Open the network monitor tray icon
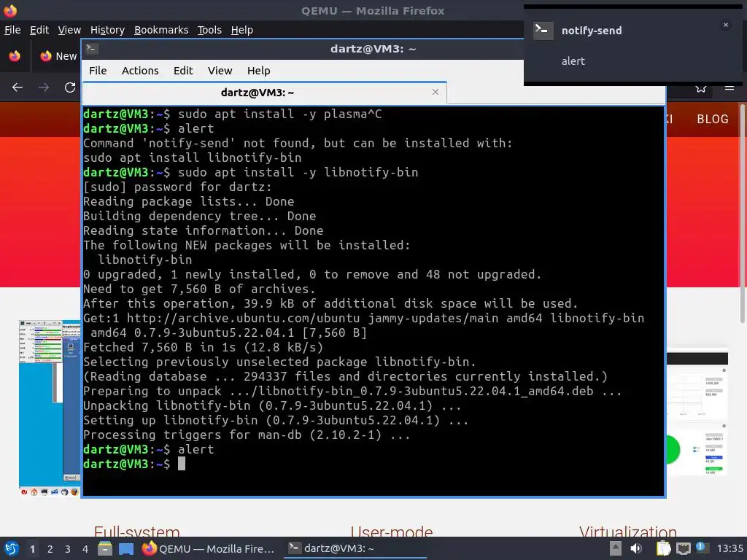Screen dimensions: 747x560 (684, 548)
